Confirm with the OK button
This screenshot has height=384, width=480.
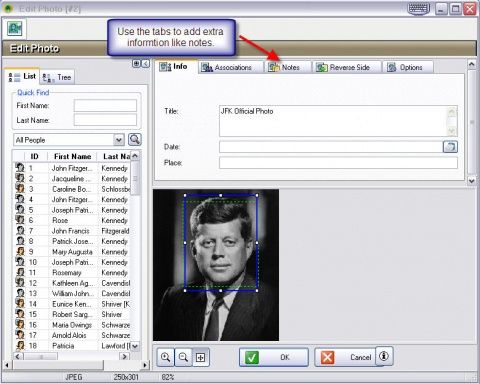(x=274, y=357)
